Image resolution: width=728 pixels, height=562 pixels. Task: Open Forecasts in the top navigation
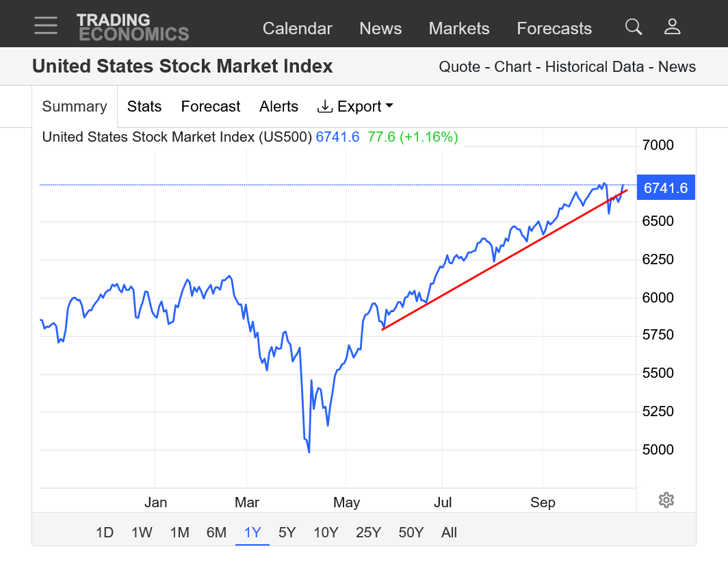(x=554, y=29)
